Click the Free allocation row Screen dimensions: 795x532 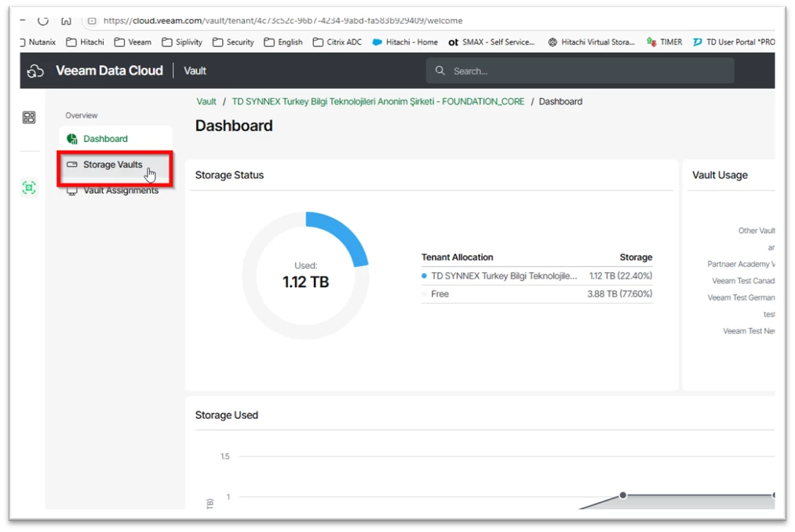(x=537, y=293)
